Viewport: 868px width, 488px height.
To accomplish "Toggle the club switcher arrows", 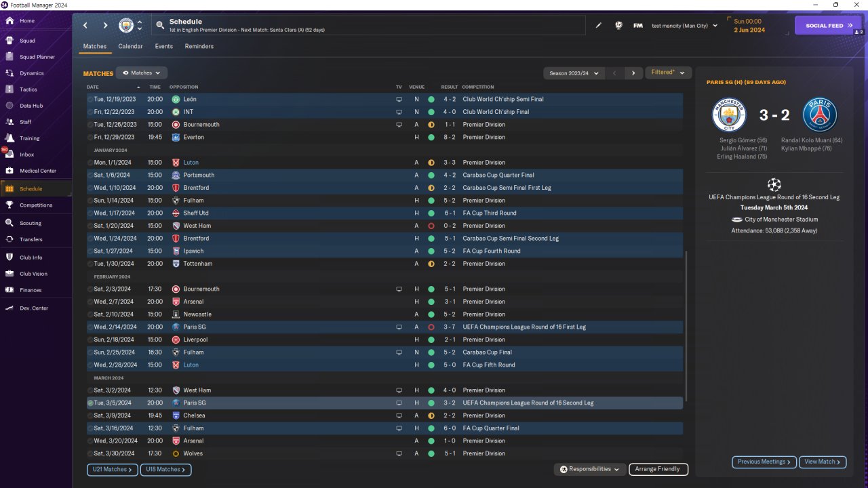I will [140, 25].
